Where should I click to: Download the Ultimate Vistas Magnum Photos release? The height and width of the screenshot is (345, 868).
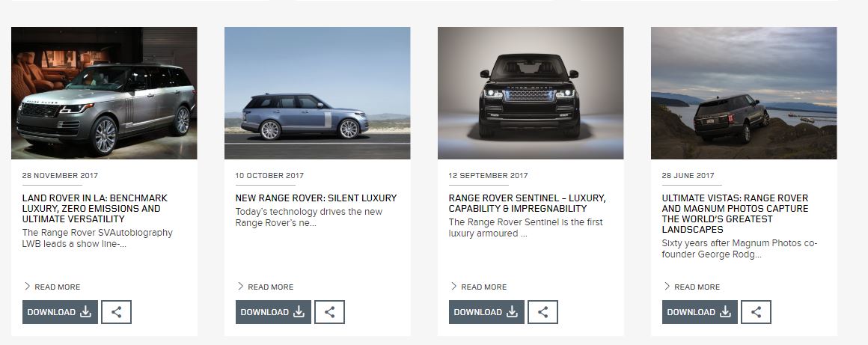tap(699, 312)
